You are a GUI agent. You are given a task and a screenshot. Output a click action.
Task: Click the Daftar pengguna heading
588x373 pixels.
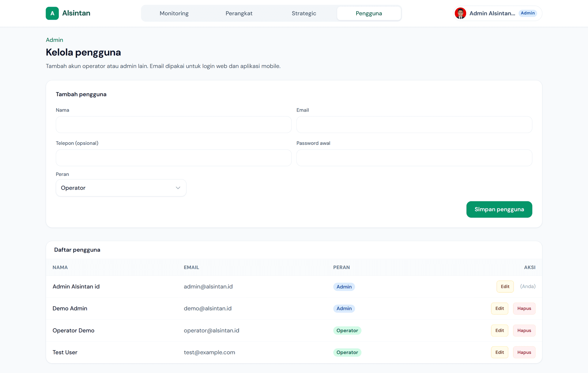tap(77, 250)
